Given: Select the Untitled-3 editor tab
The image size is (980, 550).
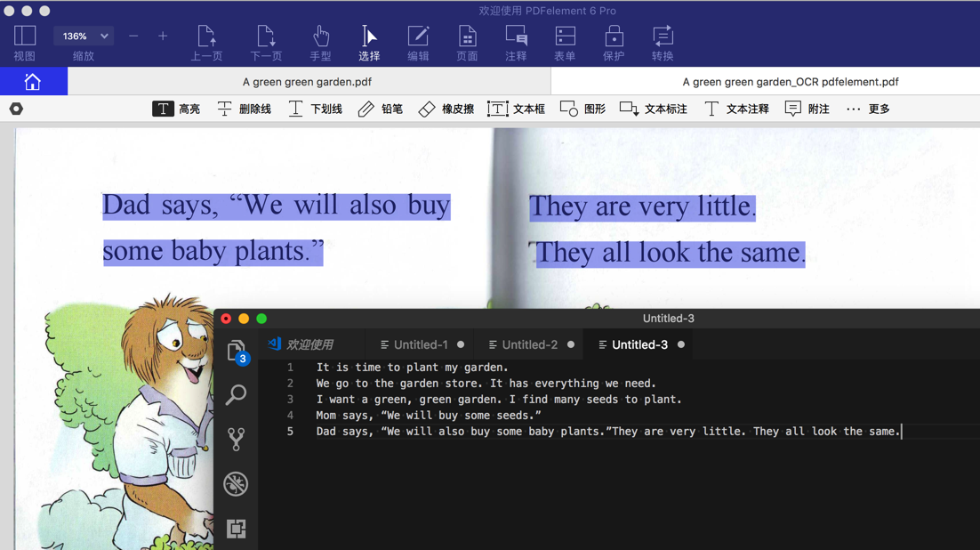Looking at the screenshot, I should click(639, 344).
